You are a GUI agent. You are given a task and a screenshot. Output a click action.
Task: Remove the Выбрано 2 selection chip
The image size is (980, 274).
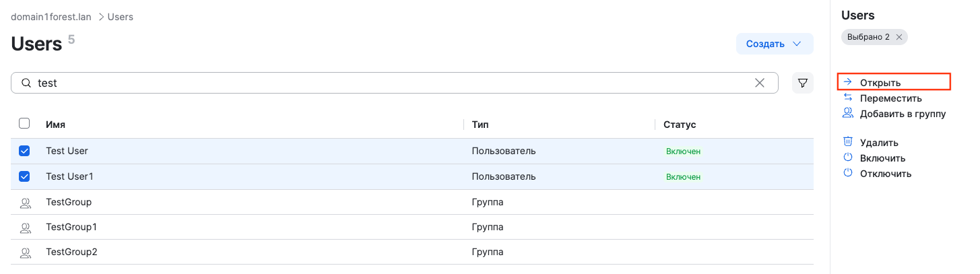[x=899, y=37]
